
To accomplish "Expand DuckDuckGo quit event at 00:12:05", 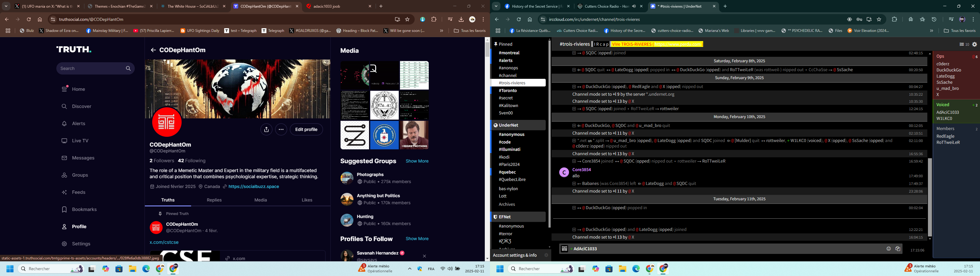I will 574,126.
